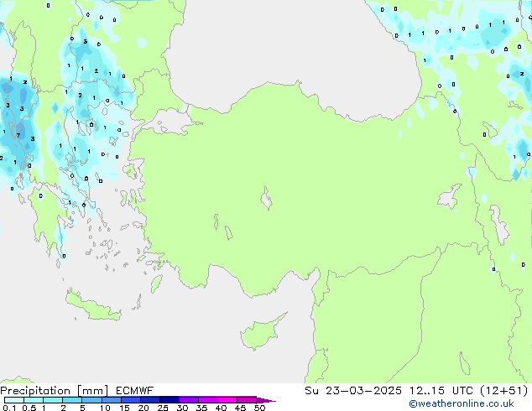Select the 5–10 mm legend color swatch
This screenshot has width=532, height=411.
point(91,400)
